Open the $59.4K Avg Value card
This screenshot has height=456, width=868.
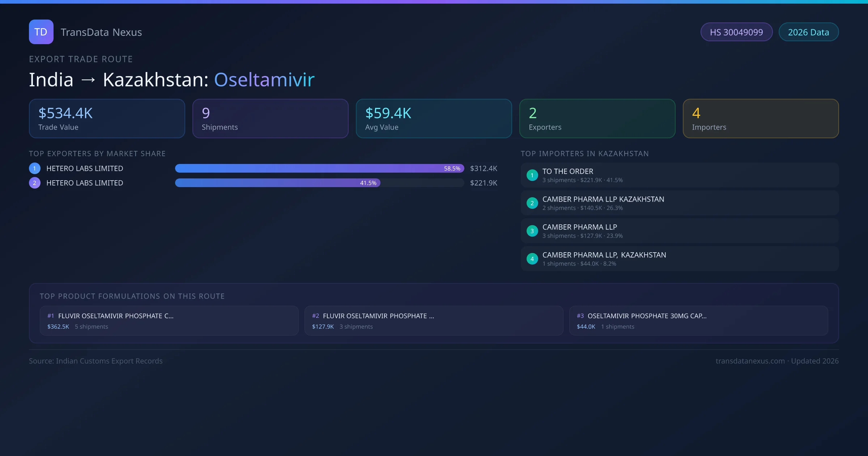tap(434, 118)
